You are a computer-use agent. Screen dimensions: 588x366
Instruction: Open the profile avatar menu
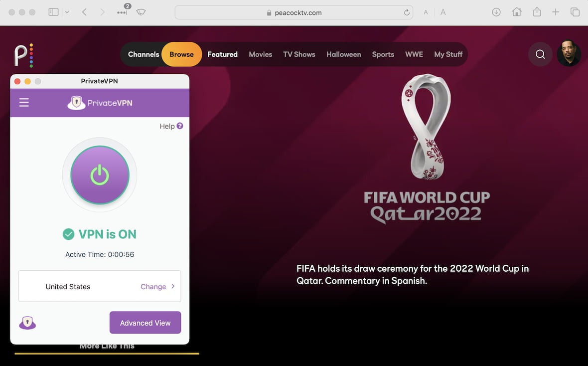pos(569,53)
